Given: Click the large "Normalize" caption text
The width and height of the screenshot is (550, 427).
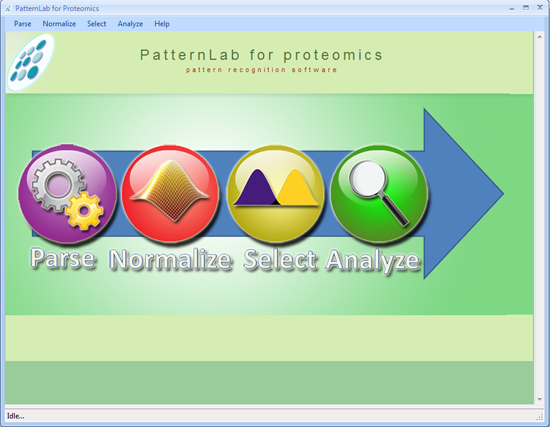Looking at the screenshot, I should click(170, 260).
